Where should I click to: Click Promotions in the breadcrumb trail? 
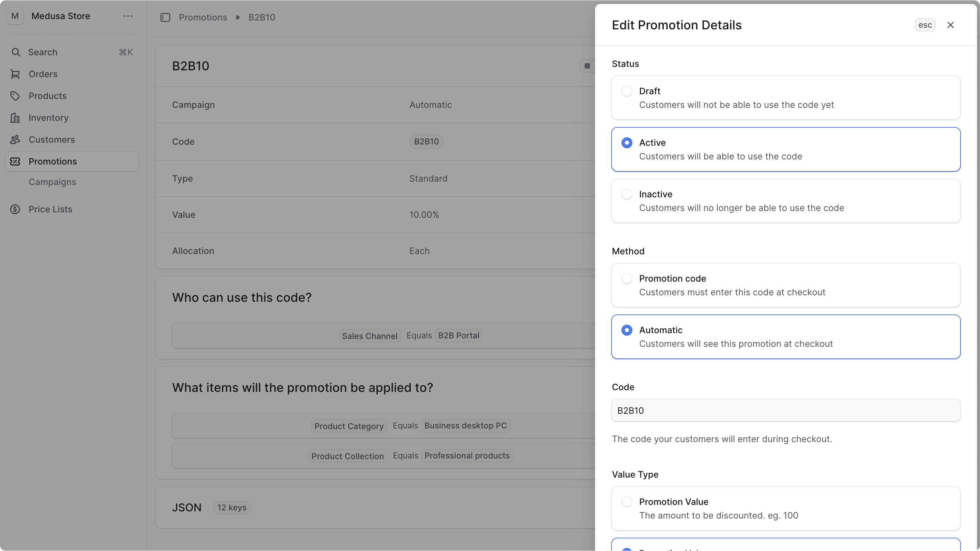coord(203,17)
